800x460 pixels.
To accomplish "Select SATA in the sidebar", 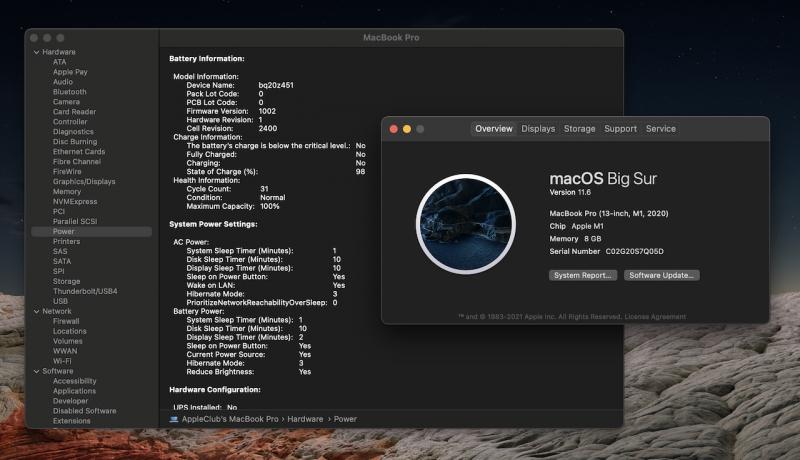I will coord(62,261).
